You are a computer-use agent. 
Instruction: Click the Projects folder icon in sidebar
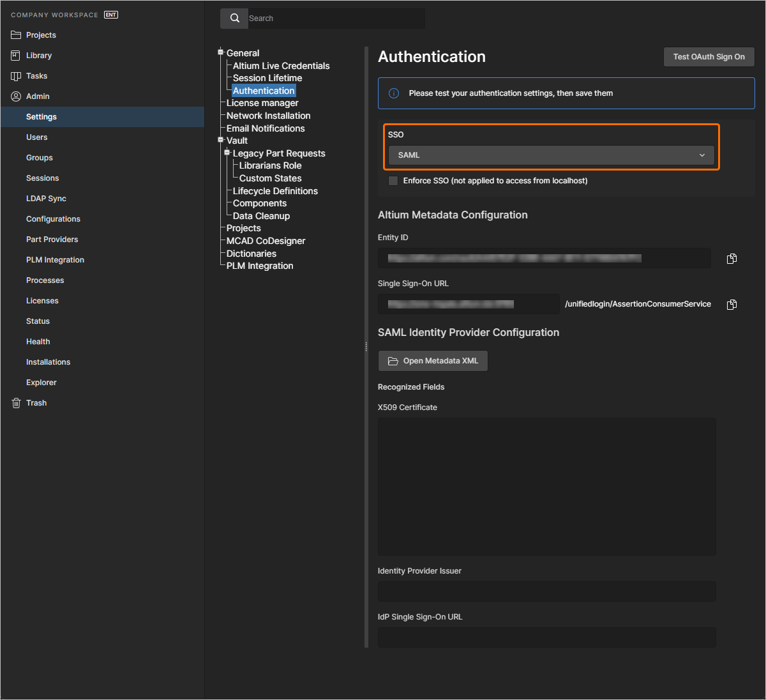pyautogui.click(x=16, y=35)
